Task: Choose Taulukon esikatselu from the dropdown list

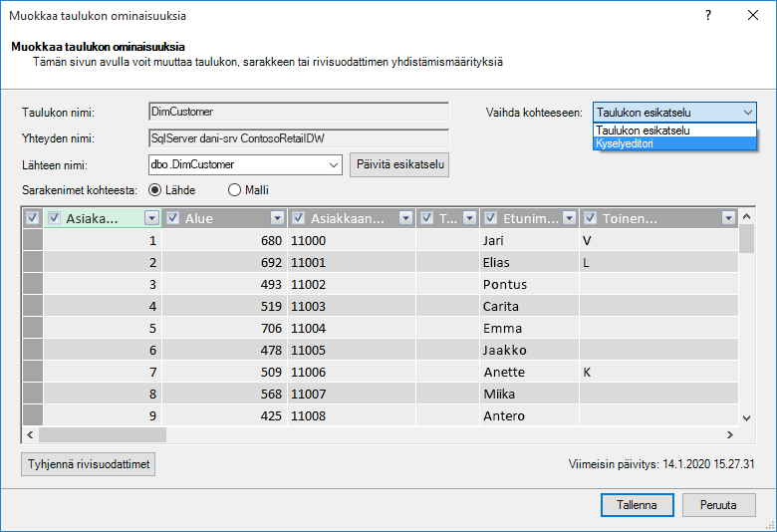Action: point(674,131)
